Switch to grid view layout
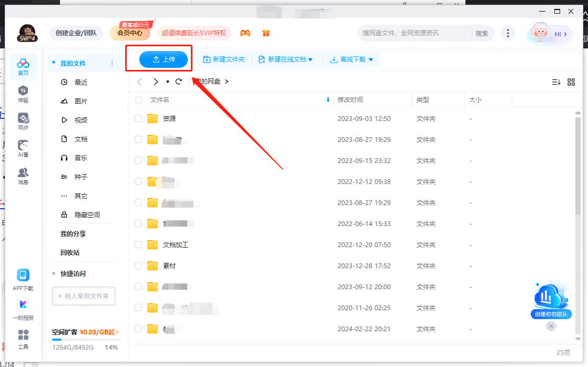This screenshot has height=367, width=588. (x=571, y=81)
